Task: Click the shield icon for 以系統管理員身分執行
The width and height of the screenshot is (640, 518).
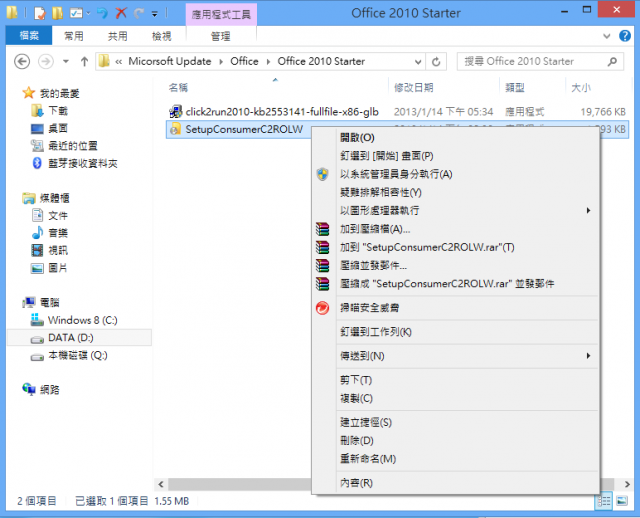Action: (x=322, y=174)
